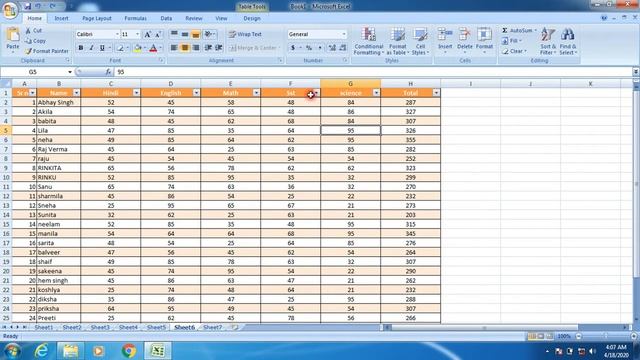Switch to the Data tab
The width and height of the screenshot is (640, 360).
pyautogui.click(x=166, y=18)
